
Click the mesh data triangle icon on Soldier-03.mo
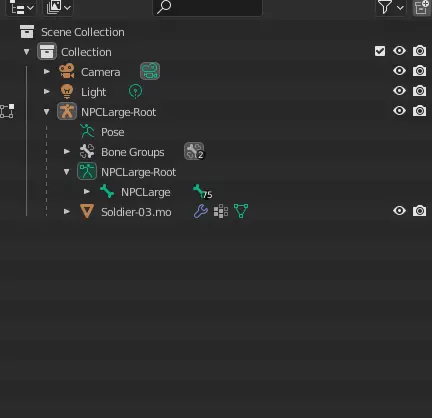point(241,211)
